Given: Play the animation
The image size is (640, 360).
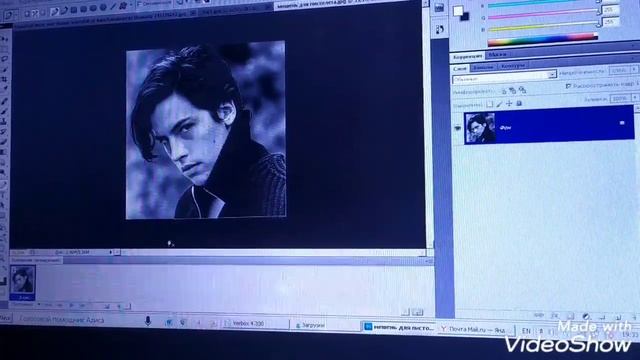Looking at the screenshot, I should (x=71, y=305).
